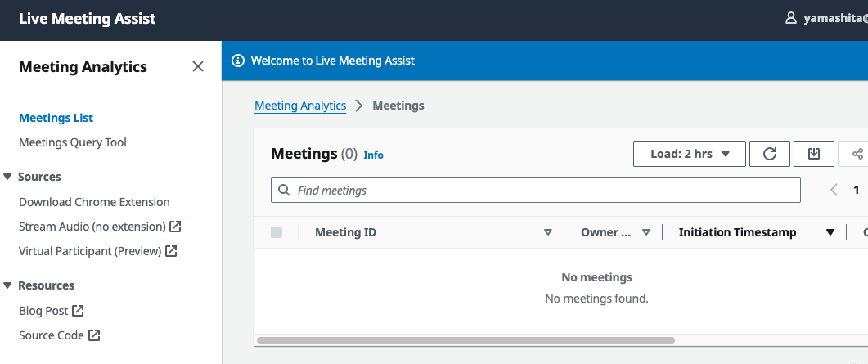
Task: Toggle the select-all meetings checkbox
Action: pos(277,232)
